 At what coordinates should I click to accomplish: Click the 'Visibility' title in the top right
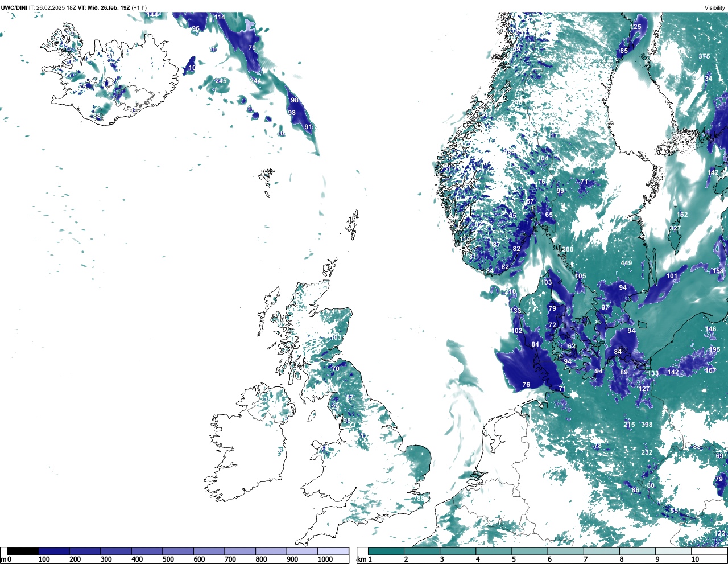click(715, 7)
